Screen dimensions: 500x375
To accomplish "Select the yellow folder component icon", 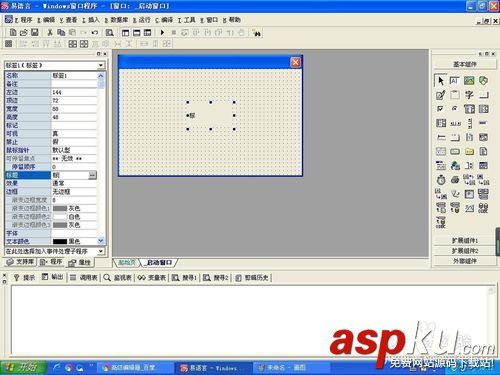I will coord(469,152).
